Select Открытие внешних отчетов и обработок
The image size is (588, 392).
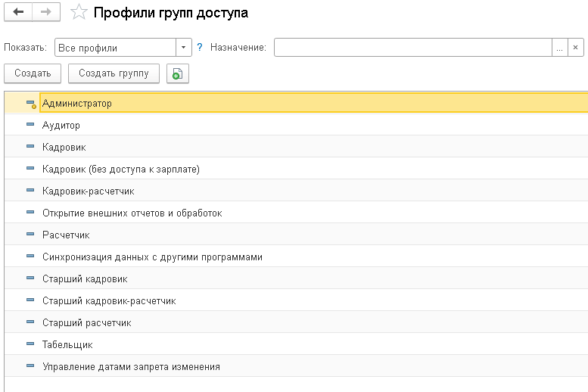click(296, 213)
